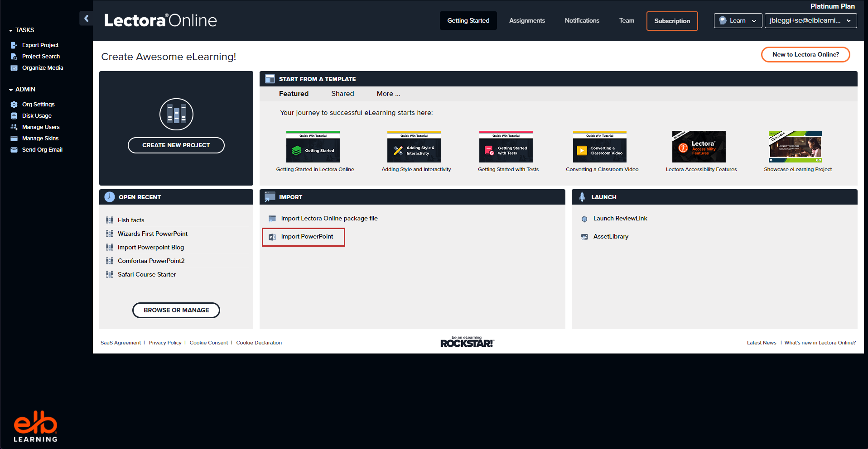Click the Subscription button
The width and height of the screenshot is (868, 449).
coord(672,21)
